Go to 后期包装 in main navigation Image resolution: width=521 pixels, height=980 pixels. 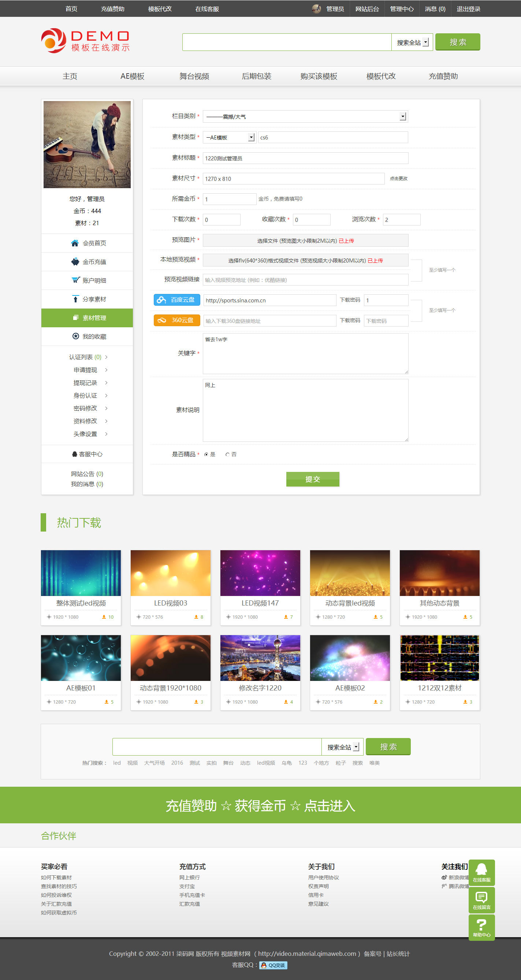pyautogui.click(x=257, y=76)
